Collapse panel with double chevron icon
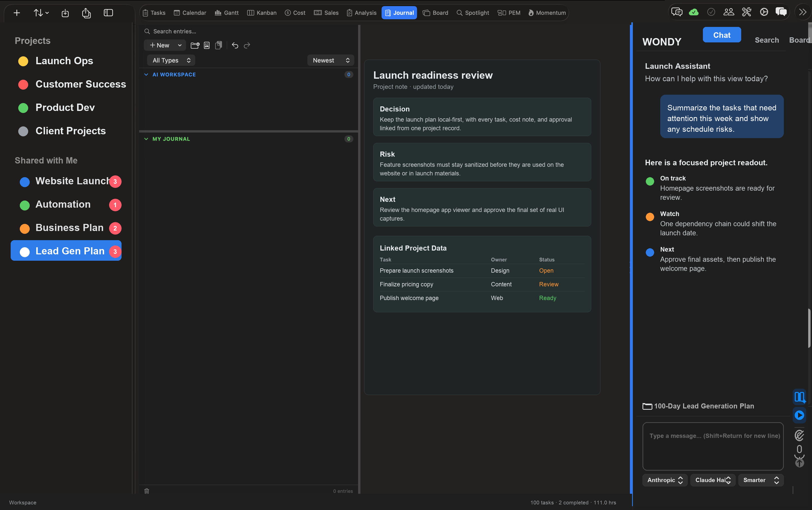 pos(803,12)
